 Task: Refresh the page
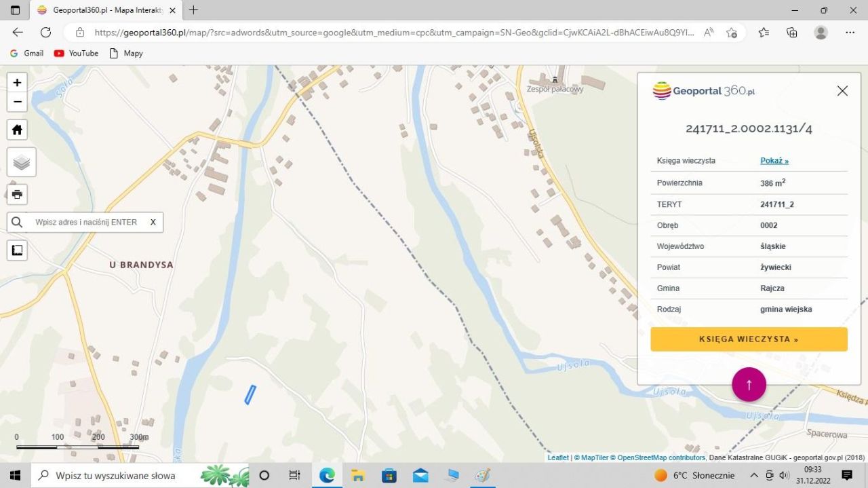click(x=45, y=32)
